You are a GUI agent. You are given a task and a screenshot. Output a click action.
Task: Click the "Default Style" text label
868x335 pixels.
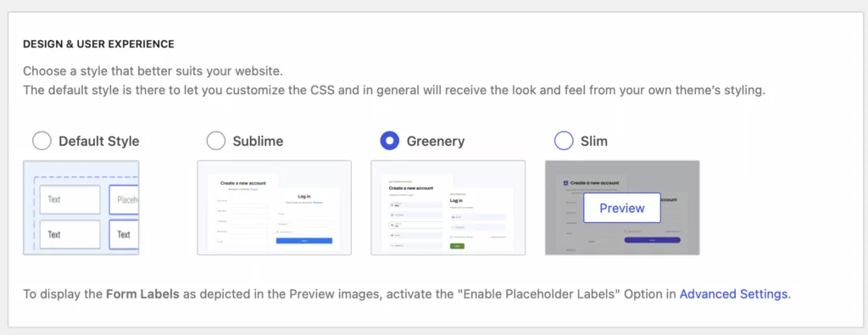pos(99,141)
